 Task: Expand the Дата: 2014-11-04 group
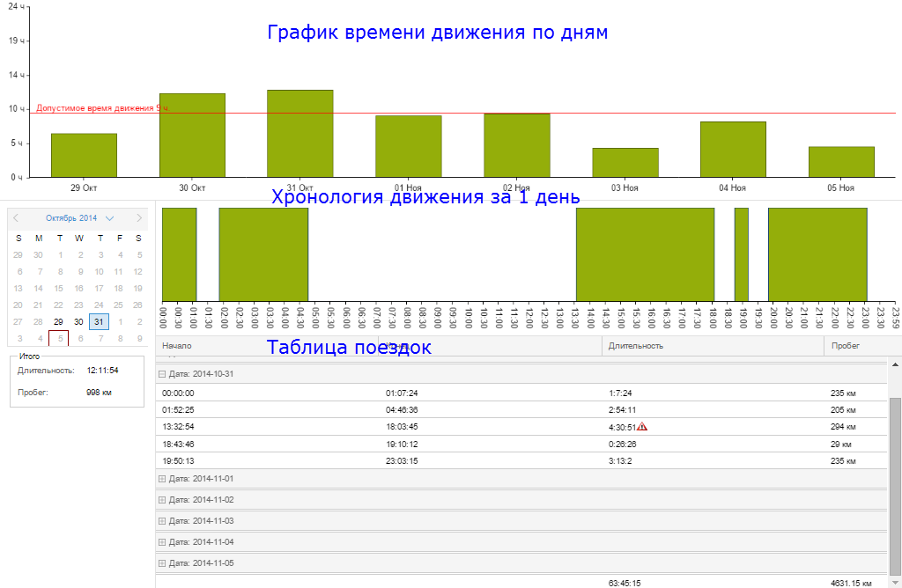(162, 542)
